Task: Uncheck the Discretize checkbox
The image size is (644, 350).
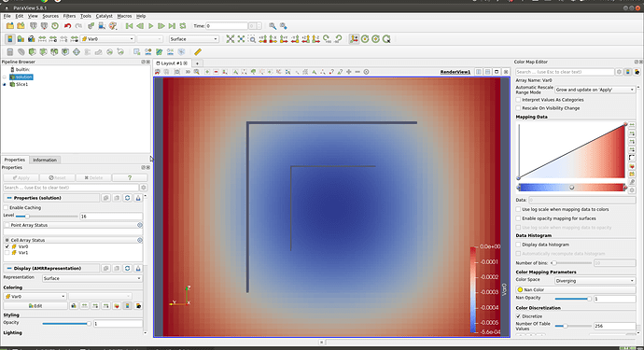Action: [x=518, y=316]
